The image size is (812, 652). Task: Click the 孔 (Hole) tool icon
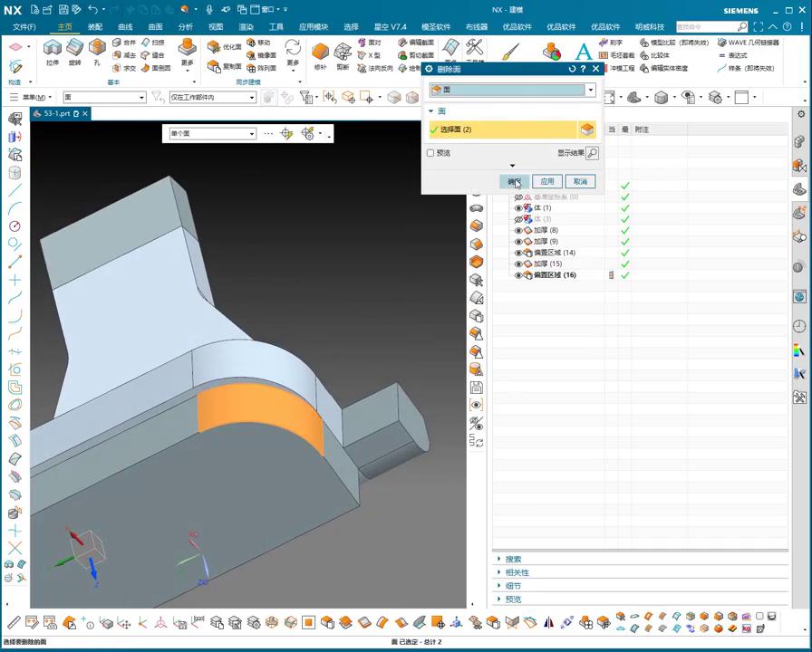pos(97,50)
